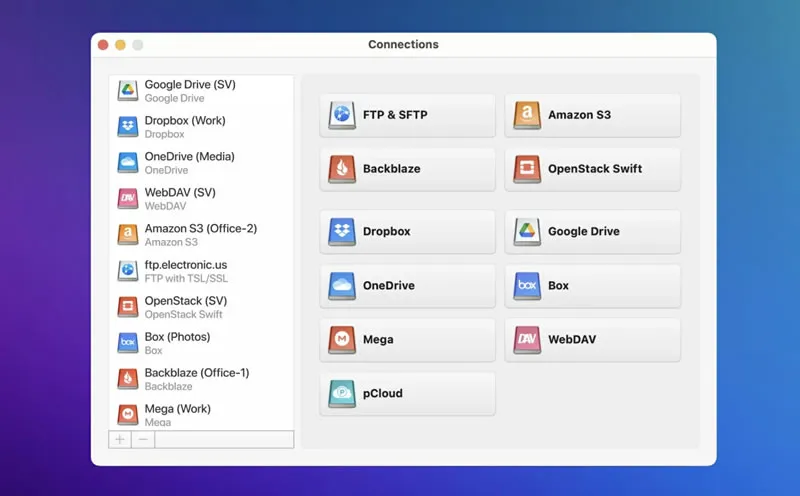The image size is (800, 496).
Task: Choose the OneDrive connection type button
Action: click(408, 286)
